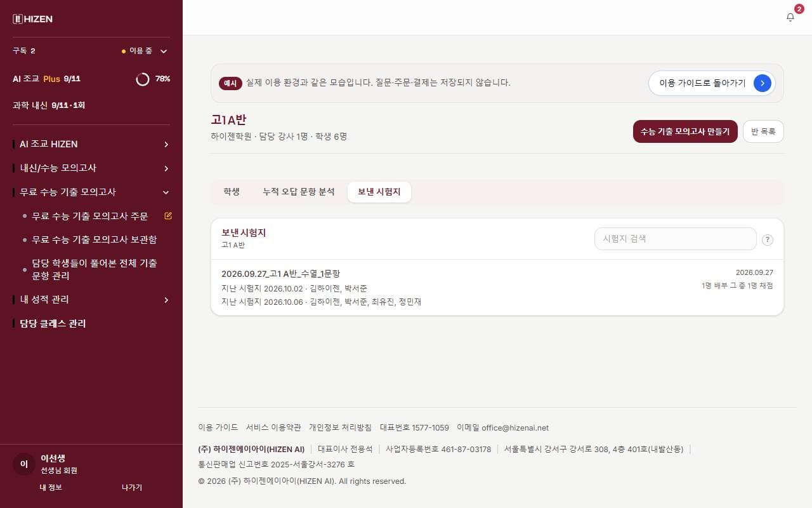Open 담당 클래스 관리
This screenshot has height=508, width=812.
point(53,323)
